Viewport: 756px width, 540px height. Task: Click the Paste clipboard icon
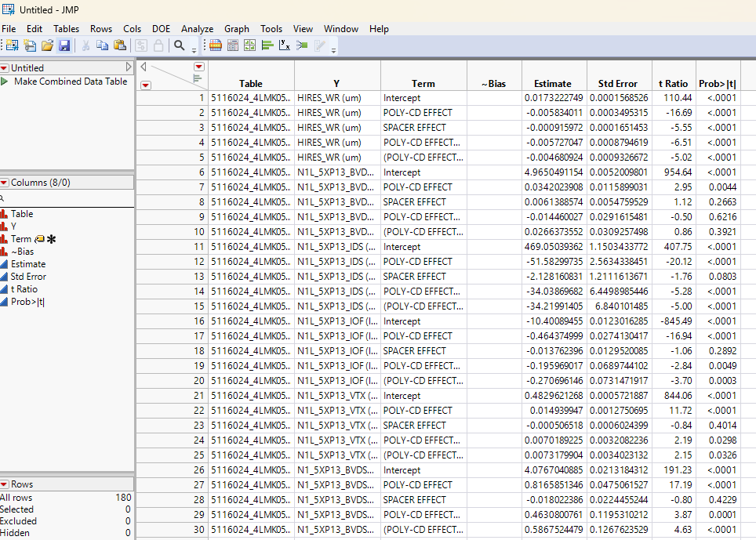120,45
